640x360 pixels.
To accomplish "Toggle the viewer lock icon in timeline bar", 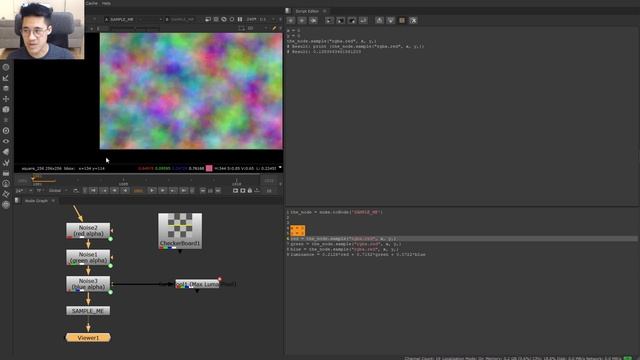I will [x=250, y=191].
